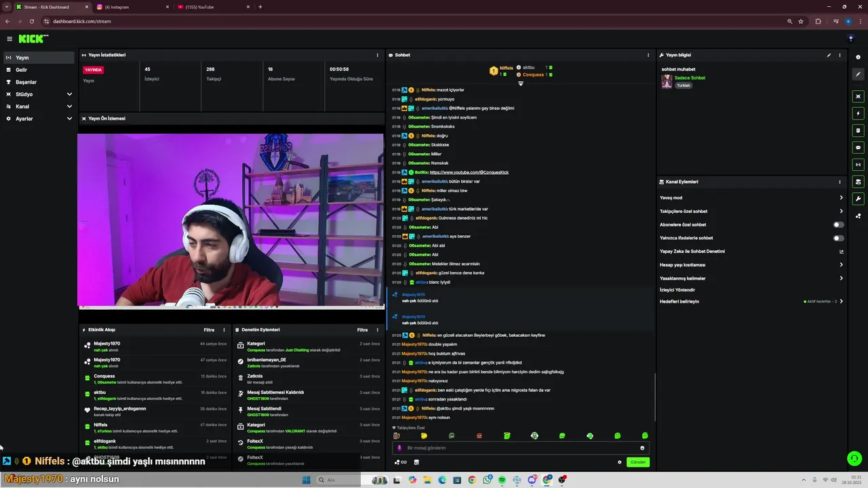The image size is (868, 488).
Task: Open the chat settings gear beside Gönder
Action: pos(619,462)
